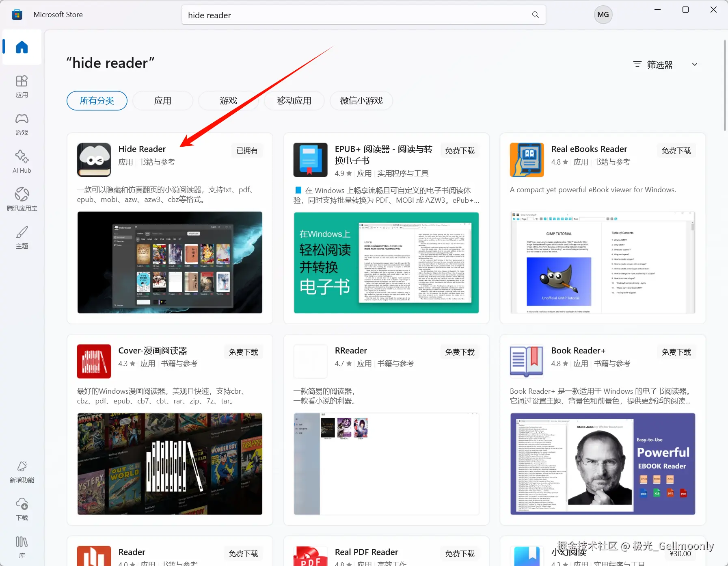728x566 pixels.
Task: Click the 筛选器 filter lines icon
Action: pyautogui.click(x=637, y=64)
